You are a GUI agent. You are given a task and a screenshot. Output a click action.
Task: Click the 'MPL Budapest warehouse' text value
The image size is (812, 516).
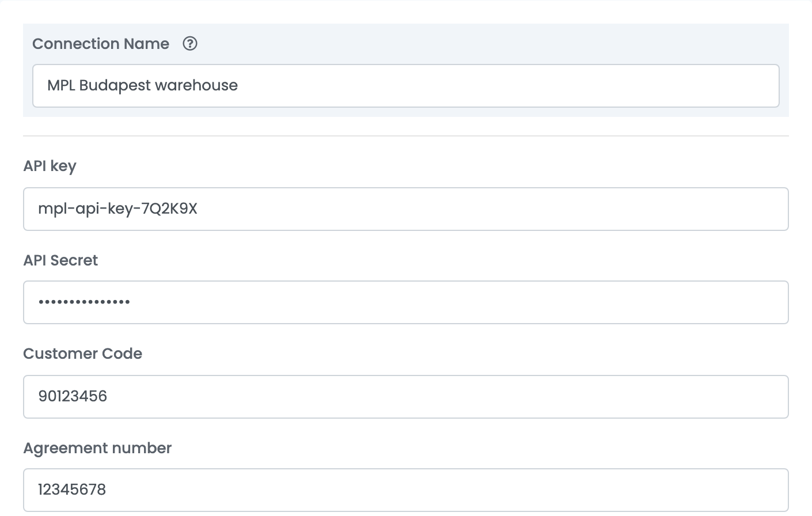pos(142,86)
